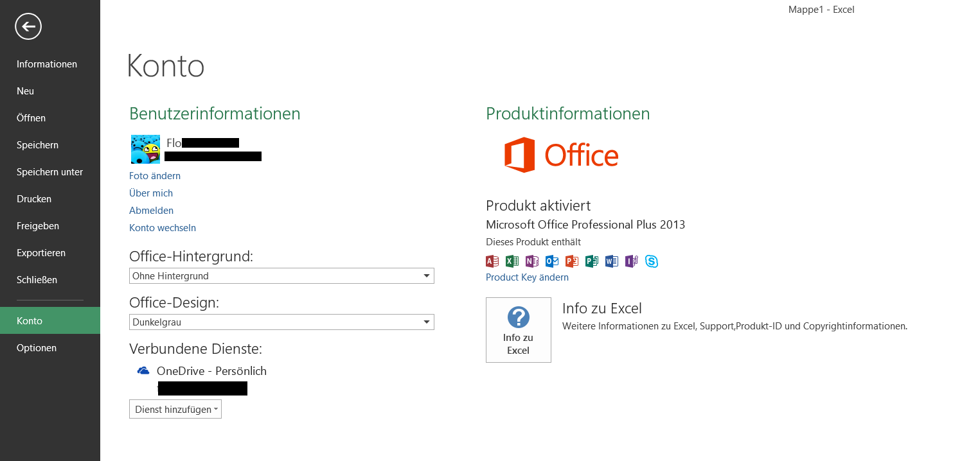
Task: Click the Office logo
Action: coord(562,155)
